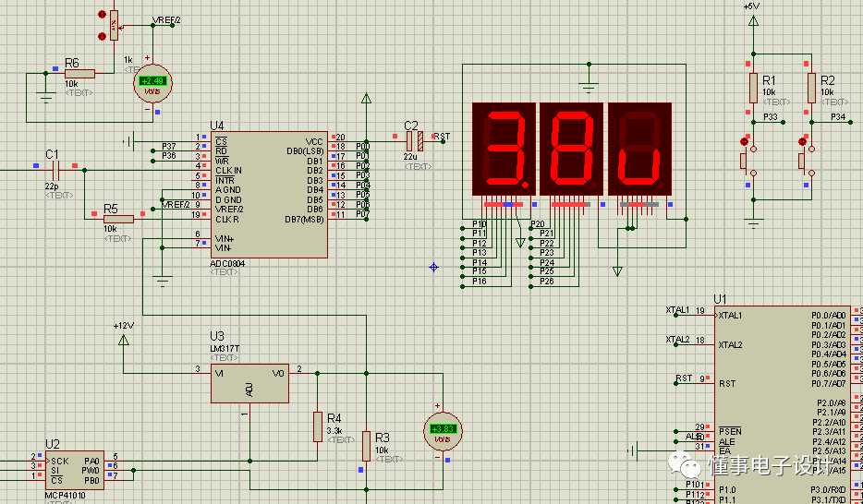Image resolution: width=863 pixels, height=504 pixels.
Task: Select the power arrow above ADC0804 VCC
Action: point(366,99)
